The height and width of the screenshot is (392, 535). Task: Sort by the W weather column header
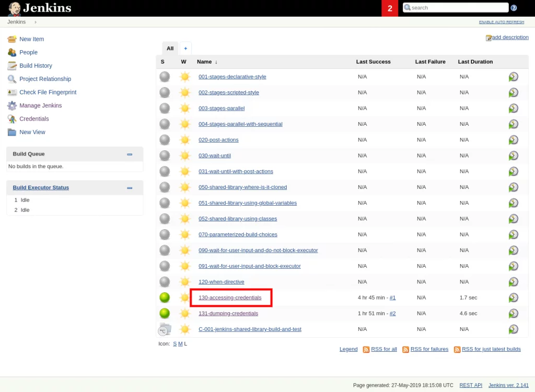point(183,62)
